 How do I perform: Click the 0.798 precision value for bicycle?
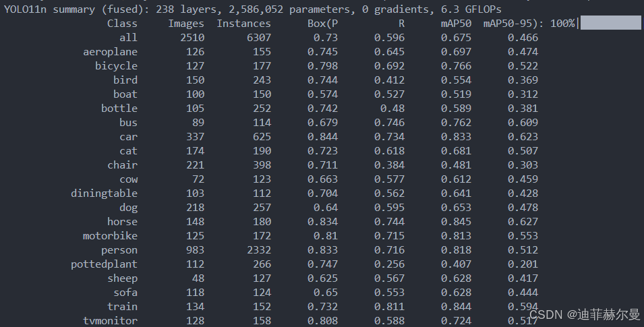pos(322,65)
